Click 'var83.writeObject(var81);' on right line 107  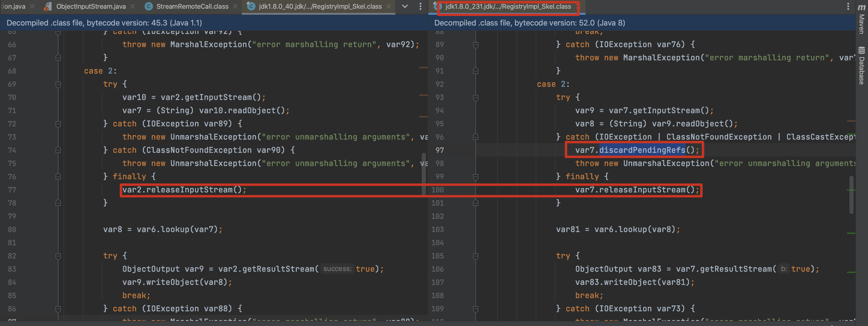(635, 282)
